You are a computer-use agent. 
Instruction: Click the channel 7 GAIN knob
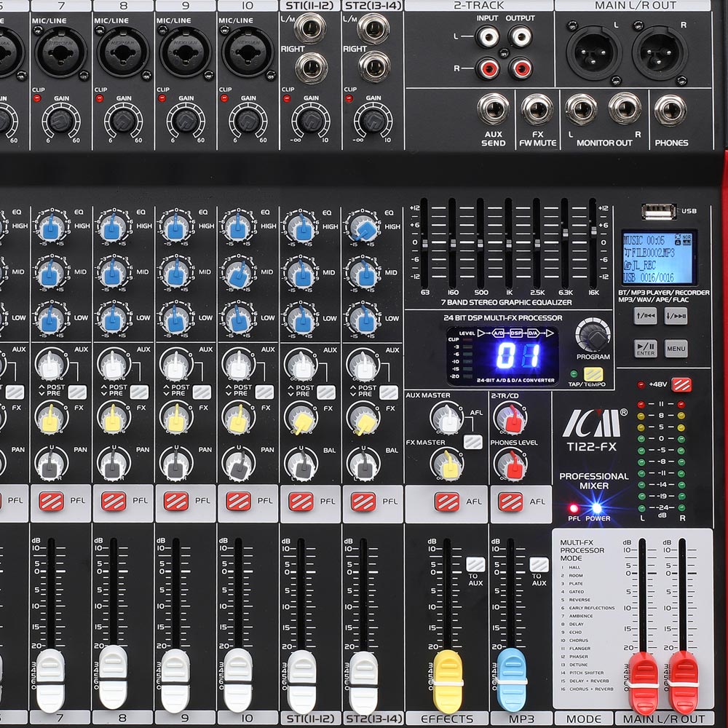(x=61, y=121)
